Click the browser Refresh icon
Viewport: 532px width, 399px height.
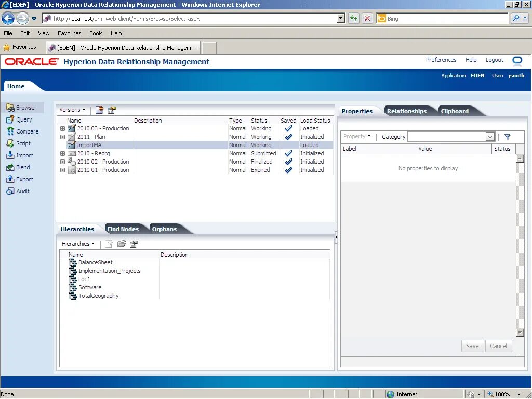pyautogui.click(x=353, y=18)
